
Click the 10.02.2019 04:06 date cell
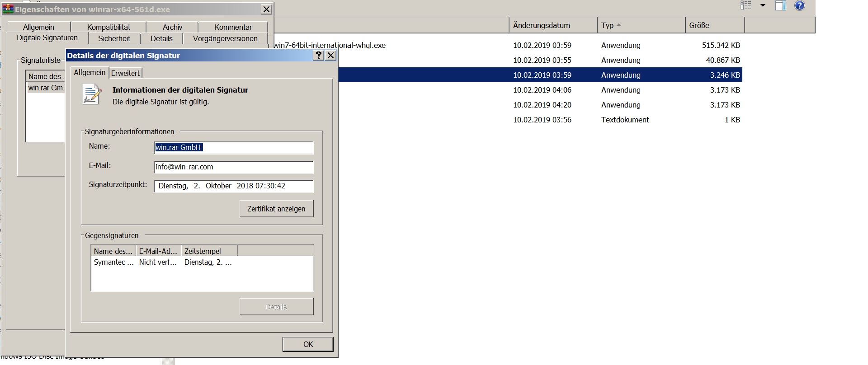coord(542,90)
